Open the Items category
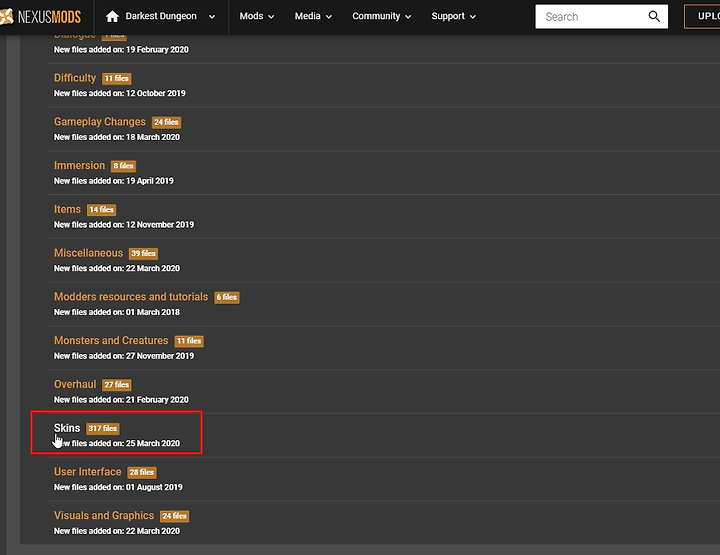This screenshot has height=555, width=720. click(67, 209)
